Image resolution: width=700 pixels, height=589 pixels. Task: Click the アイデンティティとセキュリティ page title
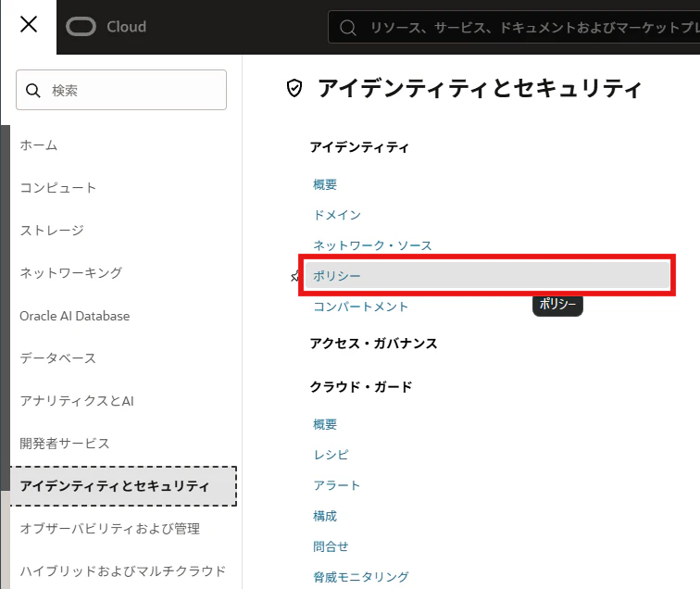(480, 88)
